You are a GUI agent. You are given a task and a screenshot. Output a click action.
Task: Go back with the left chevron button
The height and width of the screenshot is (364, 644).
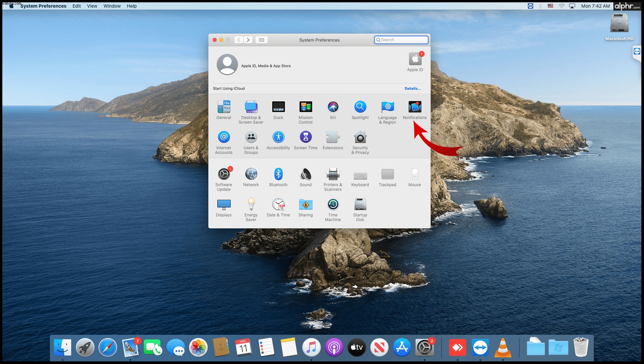tap(239, 40)
